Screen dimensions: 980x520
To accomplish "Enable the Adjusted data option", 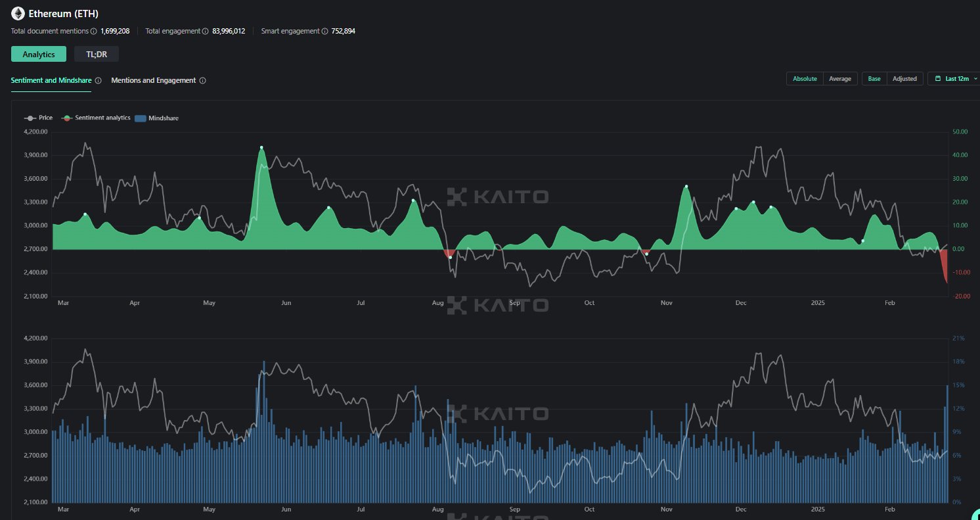I will point(904,79).
